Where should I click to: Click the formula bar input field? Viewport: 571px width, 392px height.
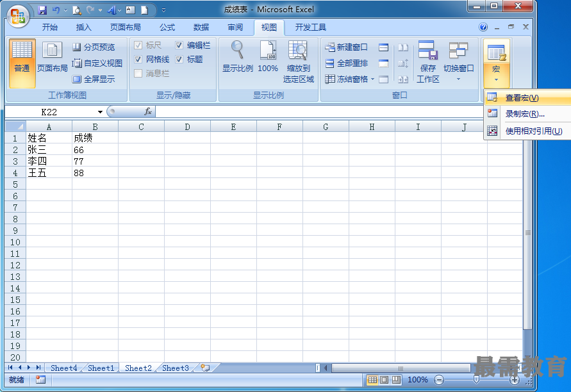(x=319, y=111)
